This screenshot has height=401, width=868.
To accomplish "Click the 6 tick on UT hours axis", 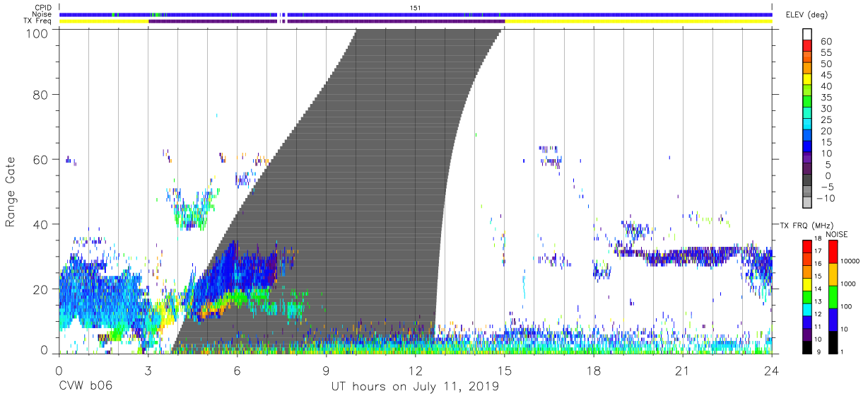I will [x=237, y=371].
